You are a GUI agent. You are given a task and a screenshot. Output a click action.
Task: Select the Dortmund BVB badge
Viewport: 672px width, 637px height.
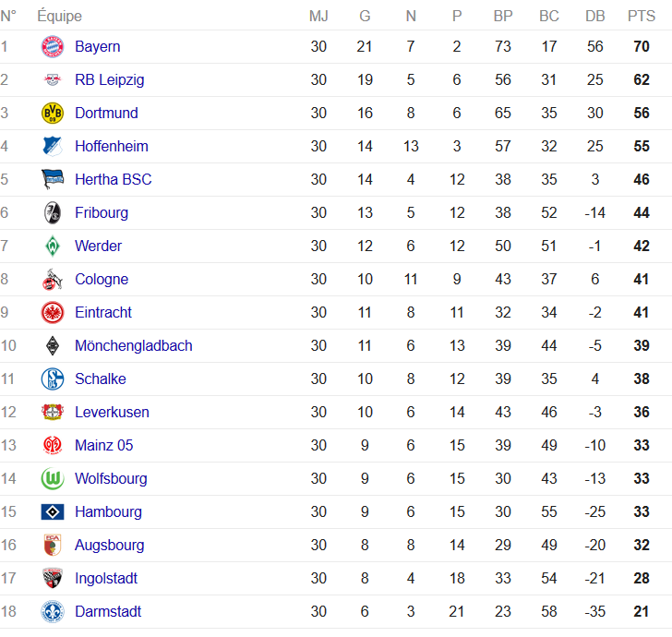click(53, 114)
